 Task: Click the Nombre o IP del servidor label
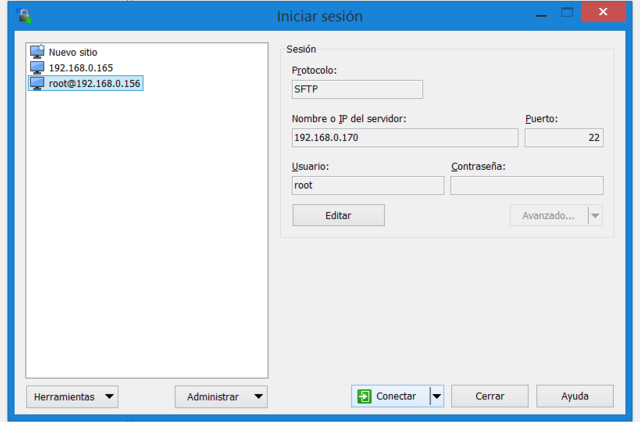coord(349,119)
